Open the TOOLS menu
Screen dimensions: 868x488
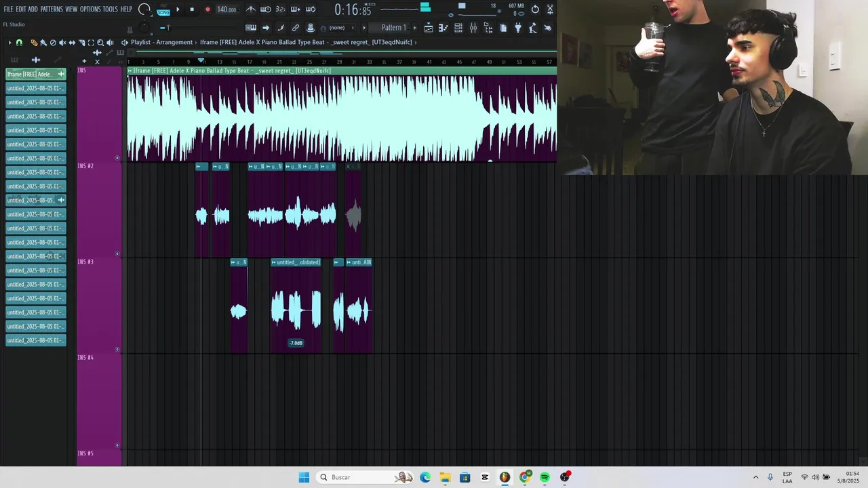pos(110,9)
